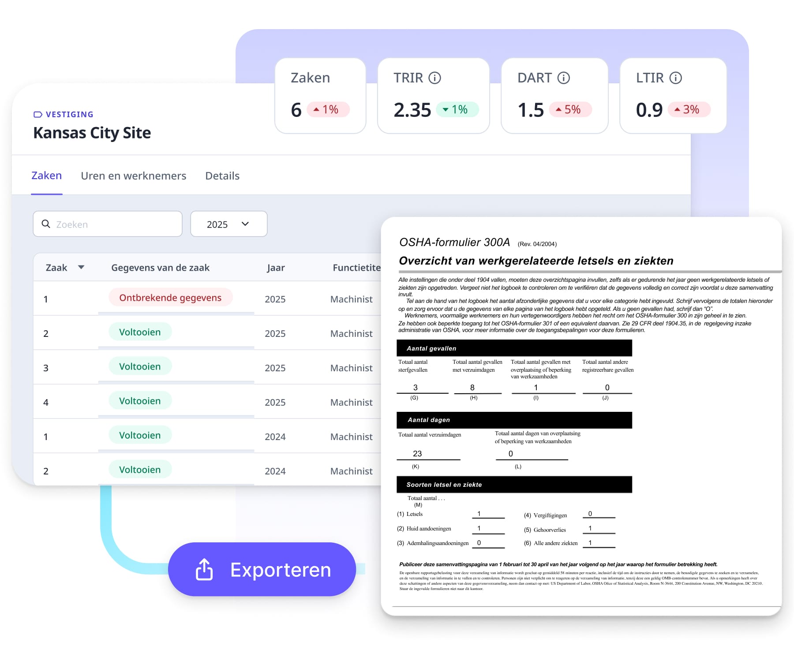Click the green down-arrow on TRIR card
The image size is (794, 672).
click(x=446, y=109)
